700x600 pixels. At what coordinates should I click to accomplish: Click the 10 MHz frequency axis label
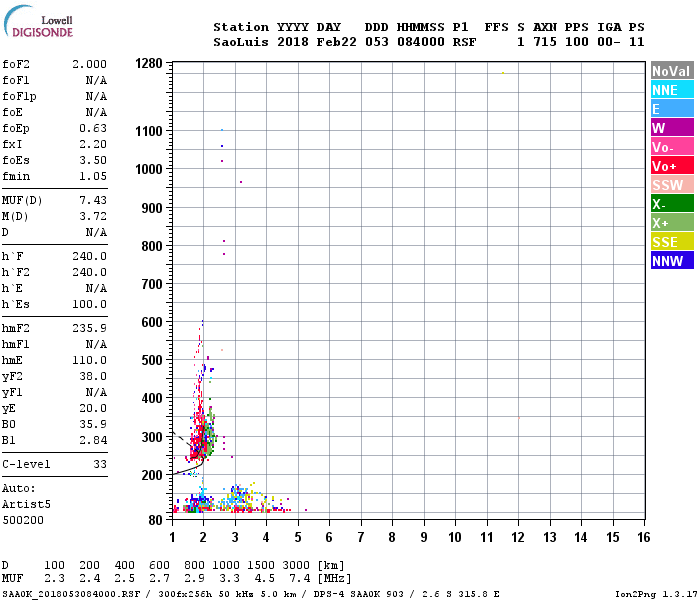[x=455, y=537]
